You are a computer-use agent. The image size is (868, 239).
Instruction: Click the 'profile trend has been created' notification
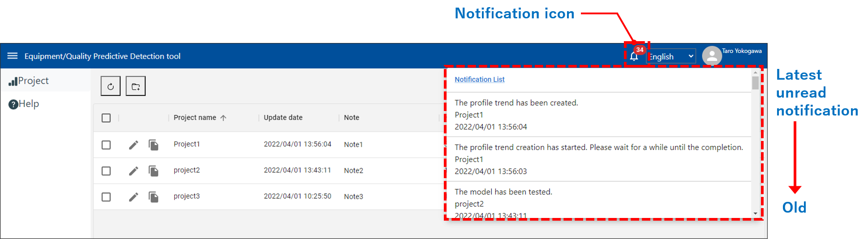coord(599,115)
